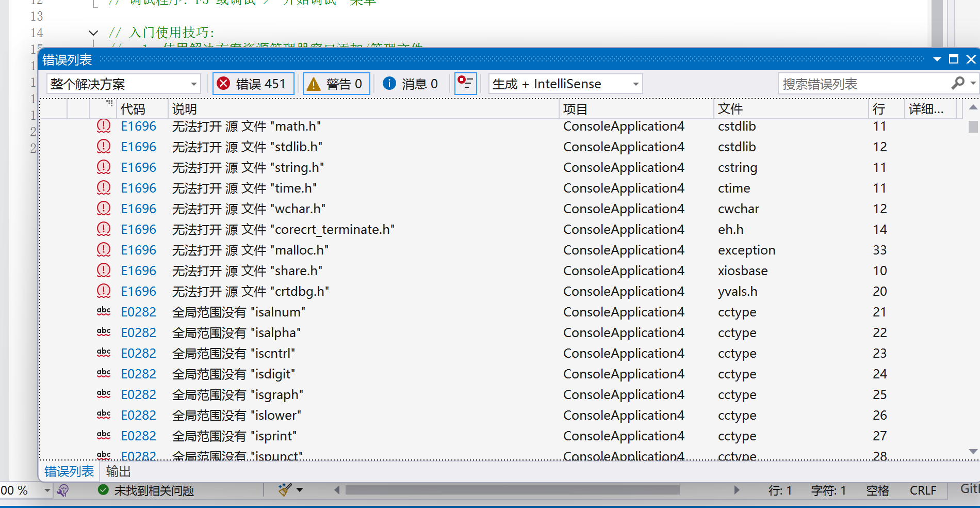Sort by the 代码 column header
Screen dimensions: 980x508
tap(142, 109)
